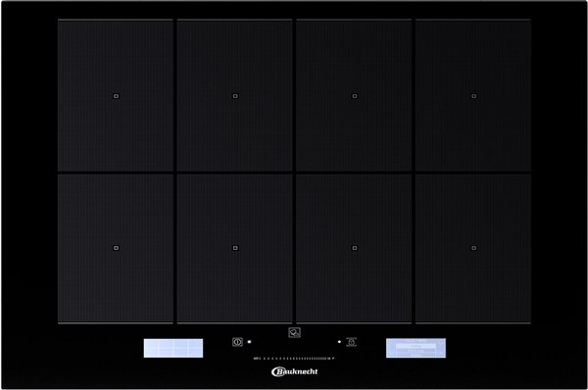588x390 pixels.
Task: Set the power slider to OFF
Action: 256,359
